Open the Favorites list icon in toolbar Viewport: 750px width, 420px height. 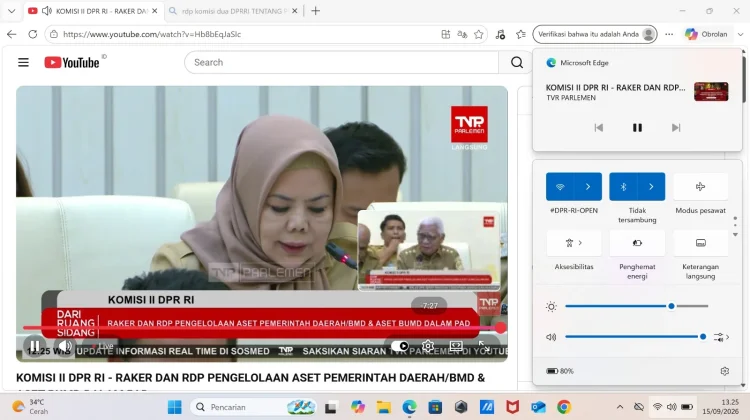[x=521, y=34]
